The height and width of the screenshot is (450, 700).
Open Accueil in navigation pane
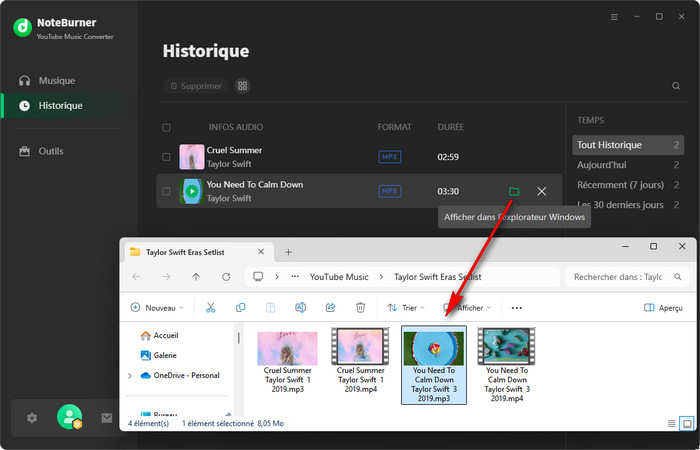click(x=159, y=335)
